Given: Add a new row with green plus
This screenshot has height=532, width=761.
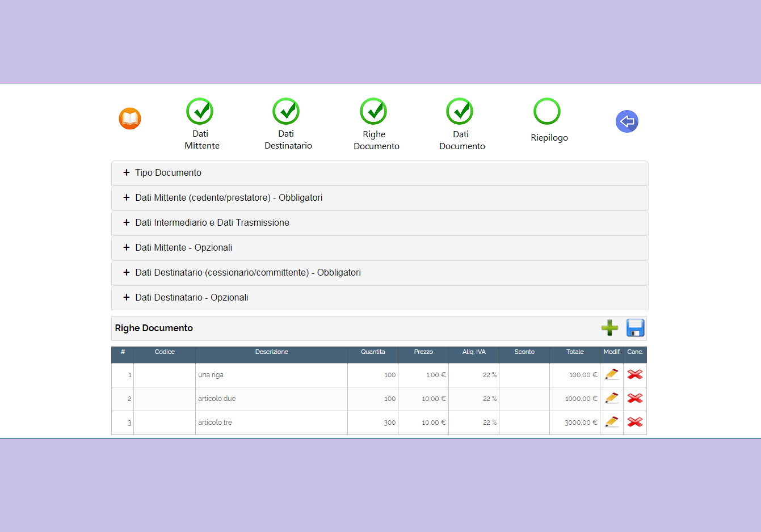Looking at the screenshot, I should 610,328.
